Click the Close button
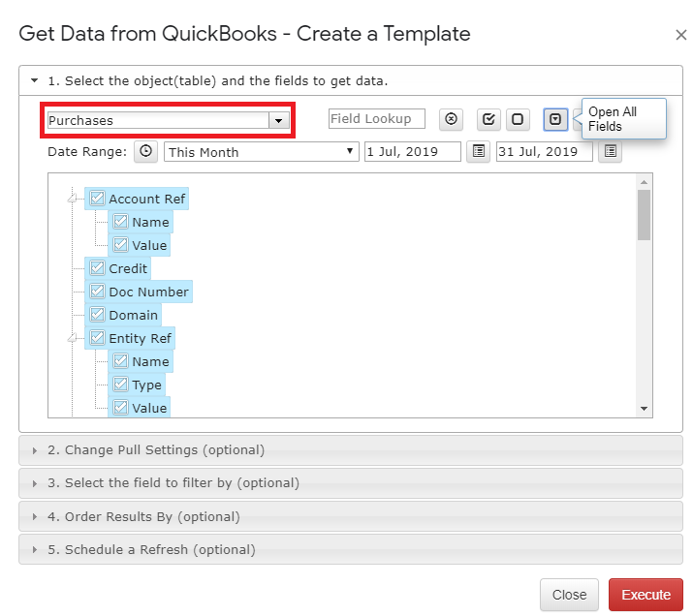The width and height of the screenshot is (693, 616). click(x=569, y=595)
